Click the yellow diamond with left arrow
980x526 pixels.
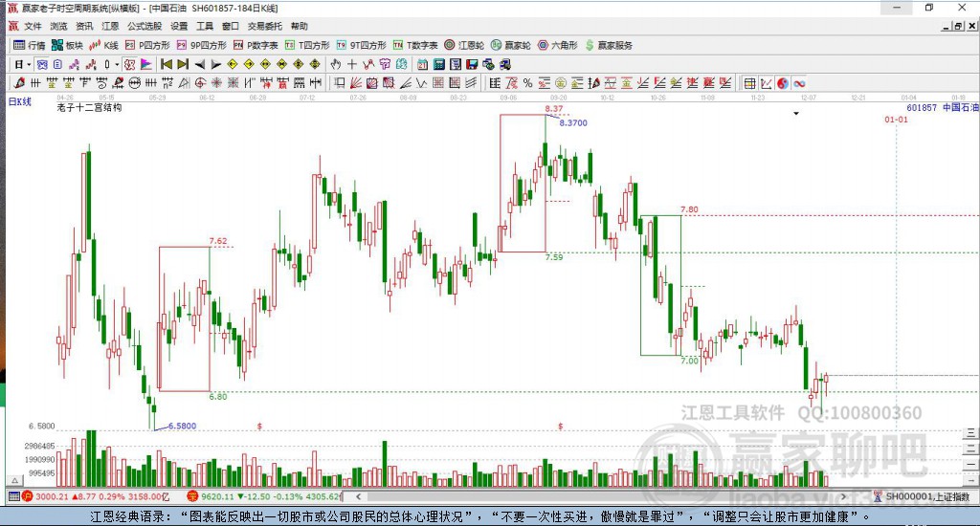coord(233,64)
